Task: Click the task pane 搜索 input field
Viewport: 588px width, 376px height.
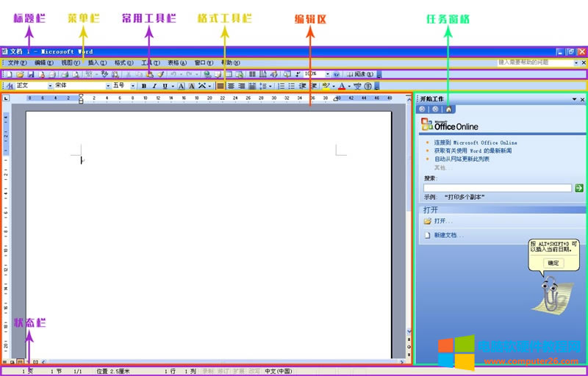Action: 498,188
